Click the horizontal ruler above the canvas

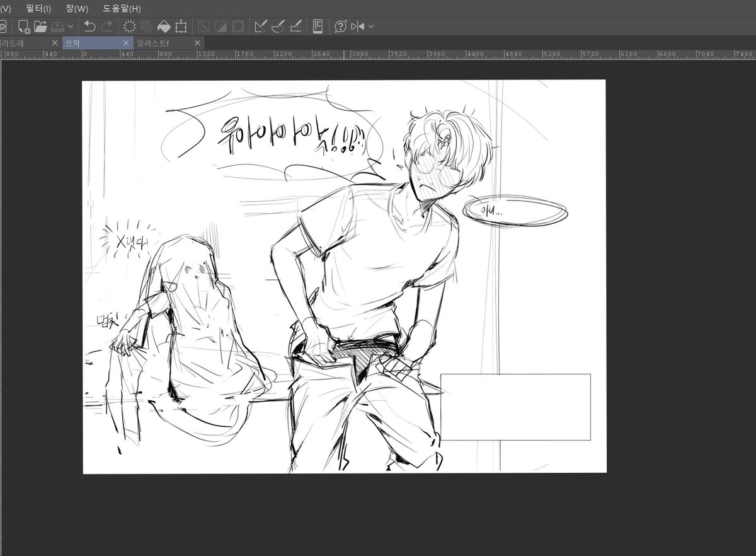[378, 54]
